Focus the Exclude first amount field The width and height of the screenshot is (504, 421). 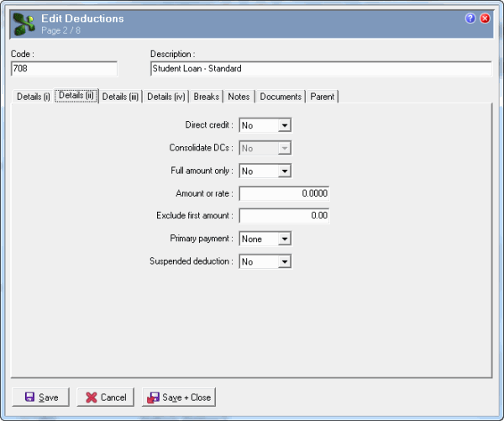point(284,216)
